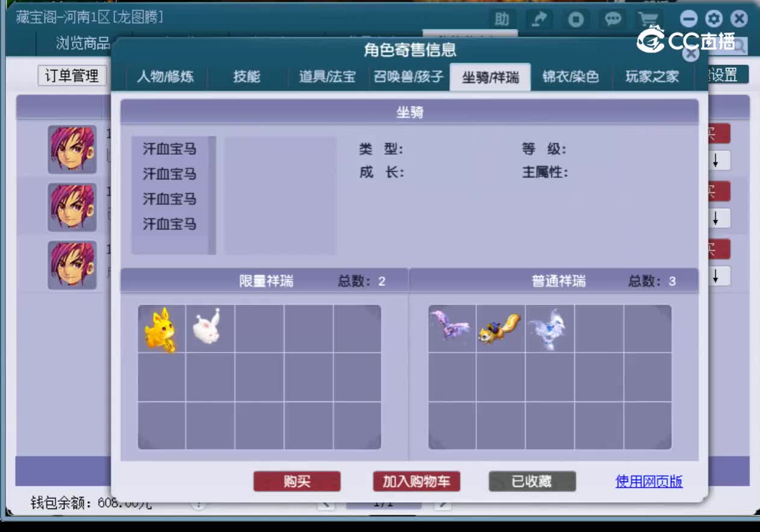Select the blue phoenix pet icon
Screen dimensions: 760x532
point(548,329)
